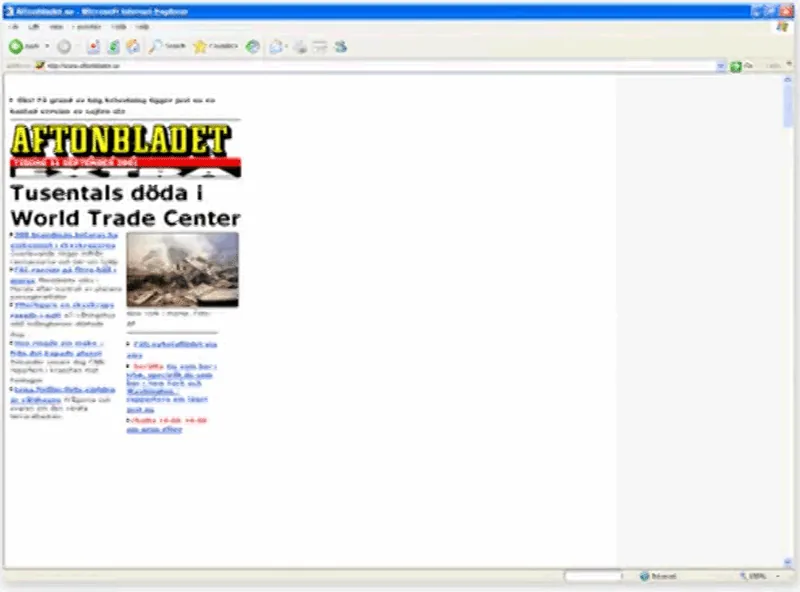Click the Stop loading icon
Image resolution: width=800 pixels, height=592 pixels.
(x=93, y=46)
